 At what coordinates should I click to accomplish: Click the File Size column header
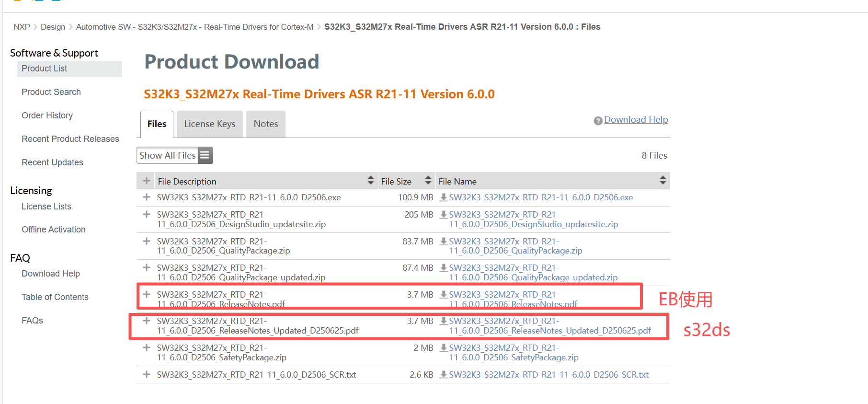(x=407, y=181)
